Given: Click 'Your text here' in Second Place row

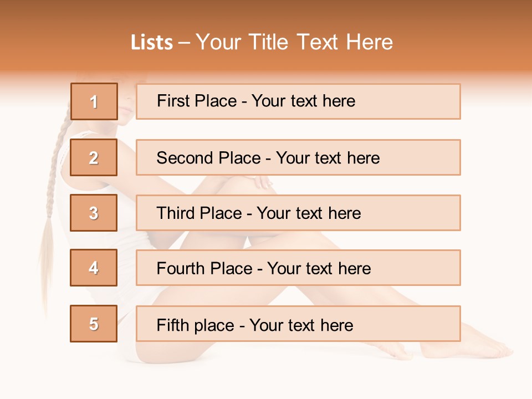Looking at the screenshot, I should coord(328,158).
